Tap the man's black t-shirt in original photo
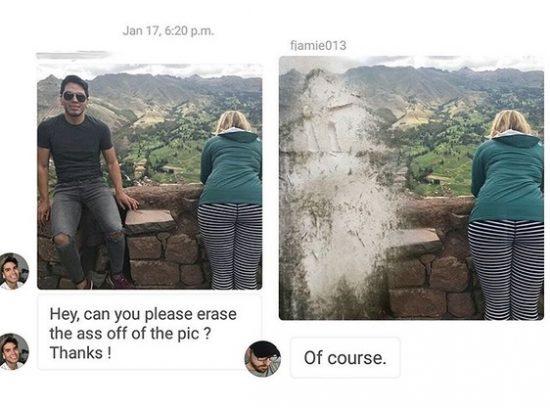The image size is (550, 408). [x=75, y=148]
